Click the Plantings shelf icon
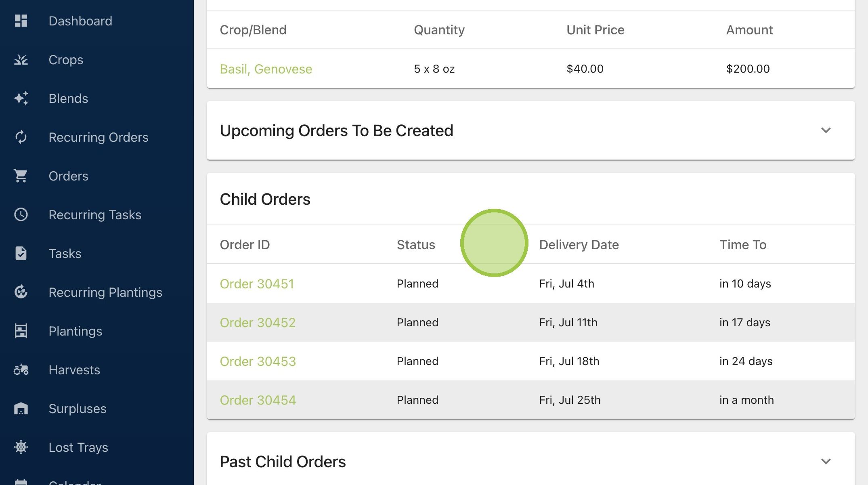The image size is (868, 485). point(21,331)
